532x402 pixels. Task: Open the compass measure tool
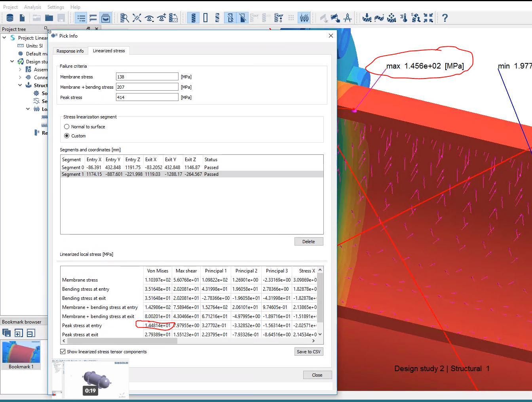[x=348, y=18]
